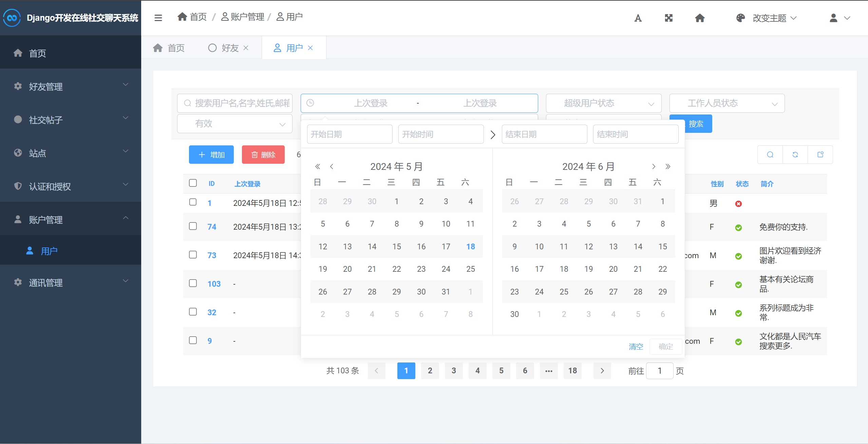Check the row for user ID 32
Viewport: 868px width, 444px height.
[193, 312]
